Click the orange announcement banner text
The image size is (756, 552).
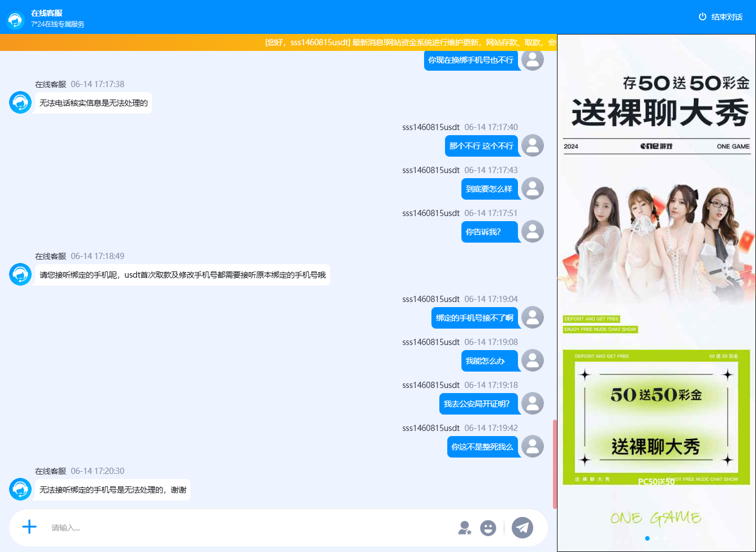411,42
